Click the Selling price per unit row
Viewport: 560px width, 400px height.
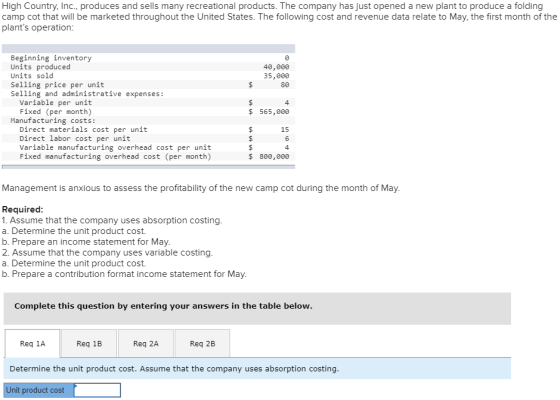tap(149, 85)
